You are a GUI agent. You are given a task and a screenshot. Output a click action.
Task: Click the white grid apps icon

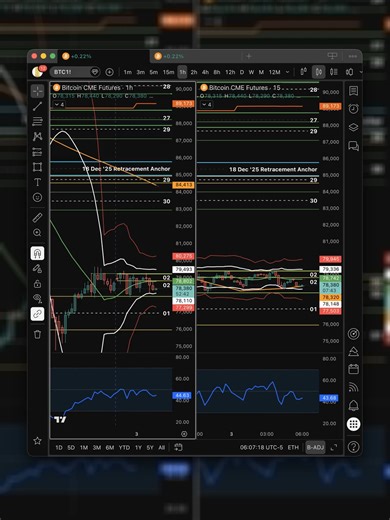click(353, 424)
